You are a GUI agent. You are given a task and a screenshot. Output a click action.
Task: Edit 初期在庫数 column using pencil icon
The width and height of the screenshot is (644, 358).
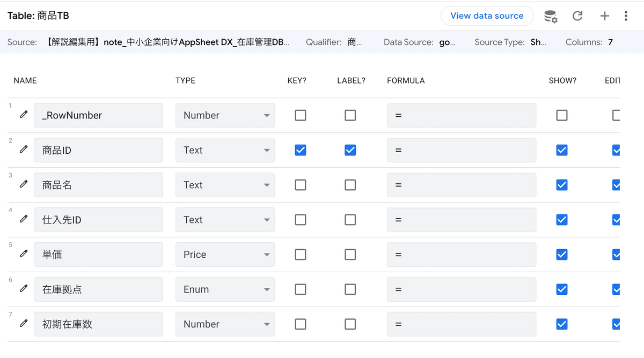pos(24,324)
